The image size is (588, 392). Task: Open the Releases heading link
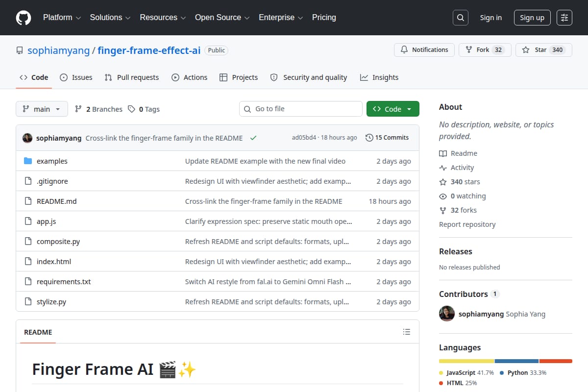click(456, 251)
